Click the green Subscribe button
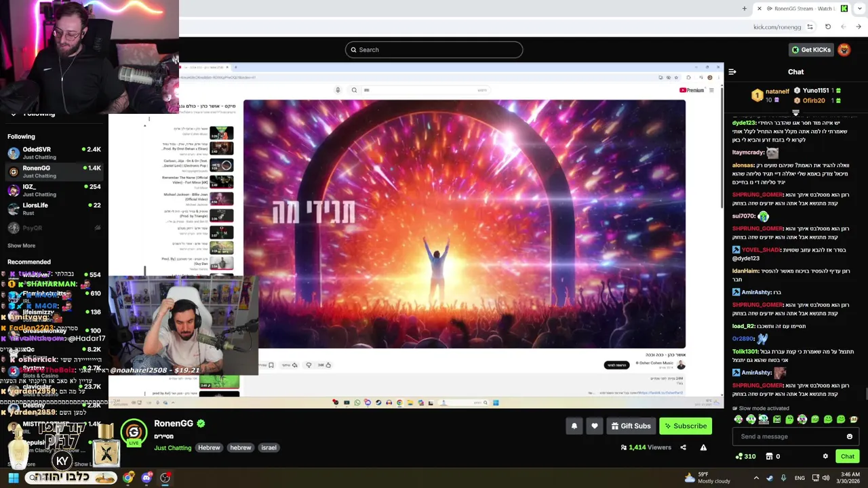The height and width of the screenshot is (488, 868). click(x=685, y=426)
